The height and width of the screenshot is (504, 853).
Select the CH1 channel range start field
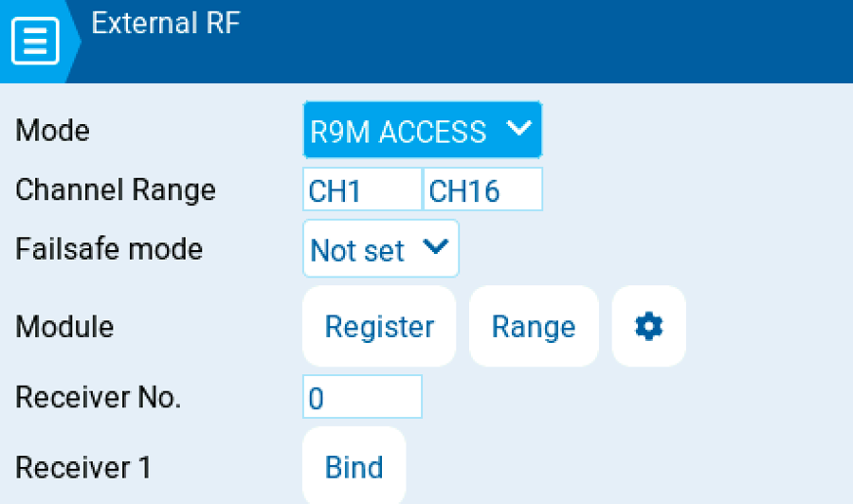[361, 189]
